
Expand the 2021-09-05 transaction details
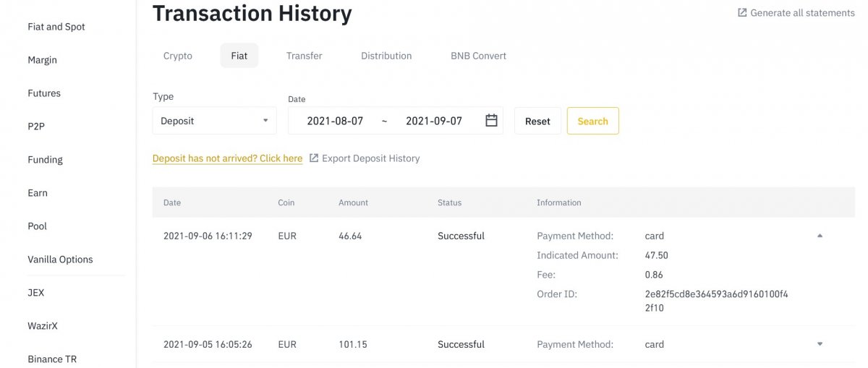(820, 344)
